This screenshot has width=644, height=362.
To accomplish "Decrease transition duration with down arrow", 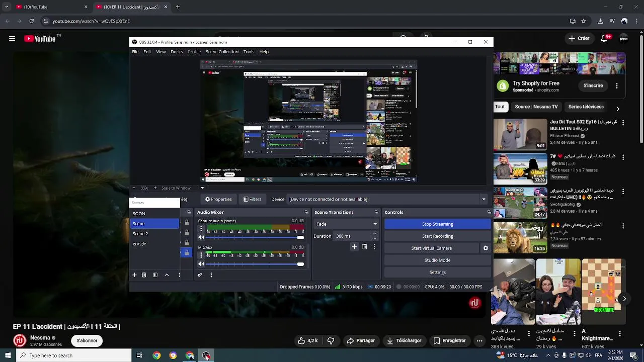I will pyautogui.click(x=375, y=239).
